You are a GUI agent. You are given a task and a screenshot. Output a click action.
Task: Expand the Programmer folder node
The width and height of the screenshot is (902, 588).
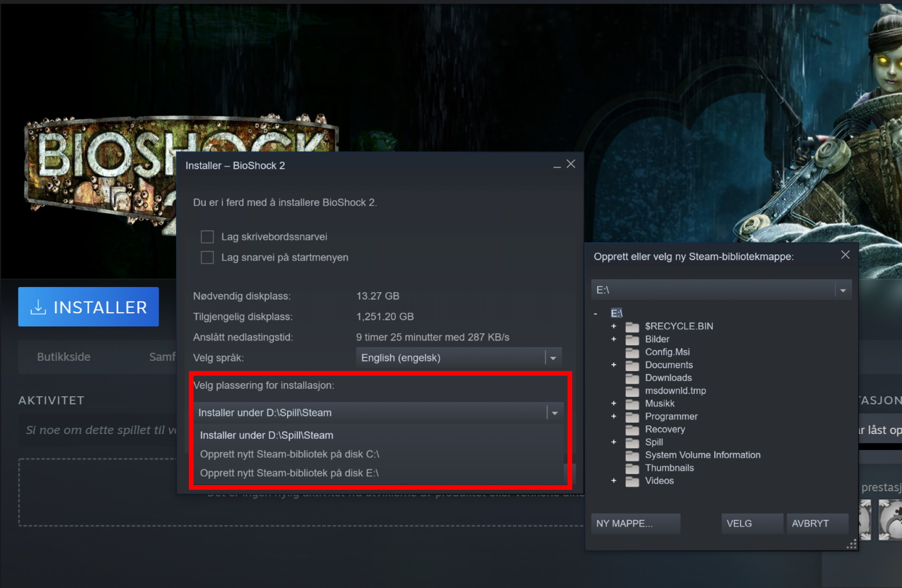tap(614, 416)
